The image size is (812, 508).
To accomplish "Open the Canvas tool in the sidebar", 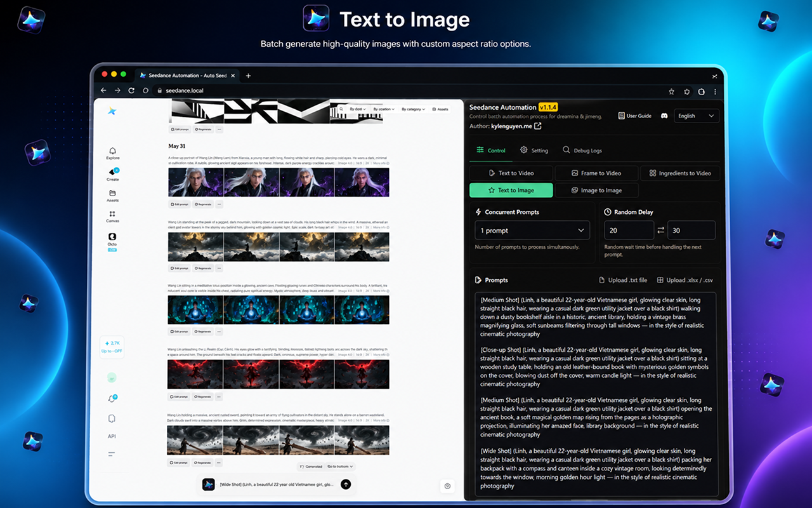I will pyautogui.click(x=112, y=217).
